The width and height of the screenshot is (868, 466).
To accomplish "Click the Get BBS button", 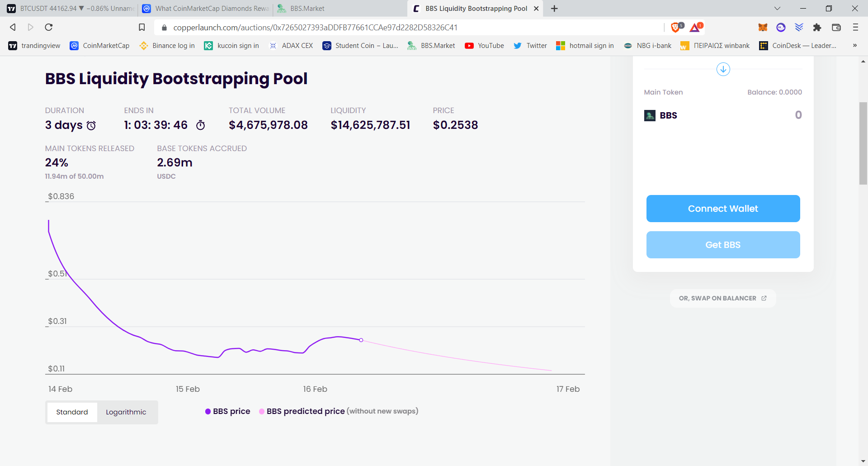I will pyautogui.click(x=723, y=245).
